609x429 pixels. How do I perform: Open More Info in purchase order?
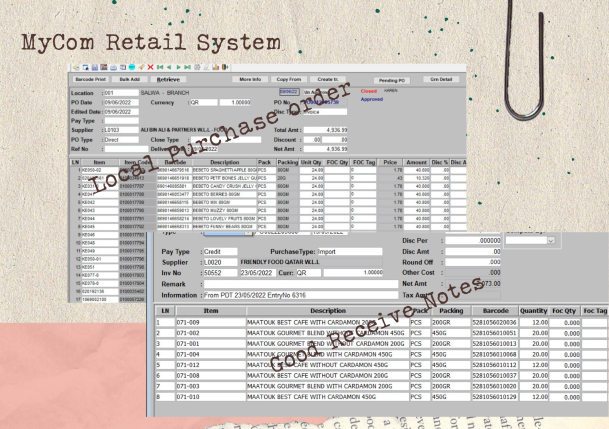pos(250,79)
